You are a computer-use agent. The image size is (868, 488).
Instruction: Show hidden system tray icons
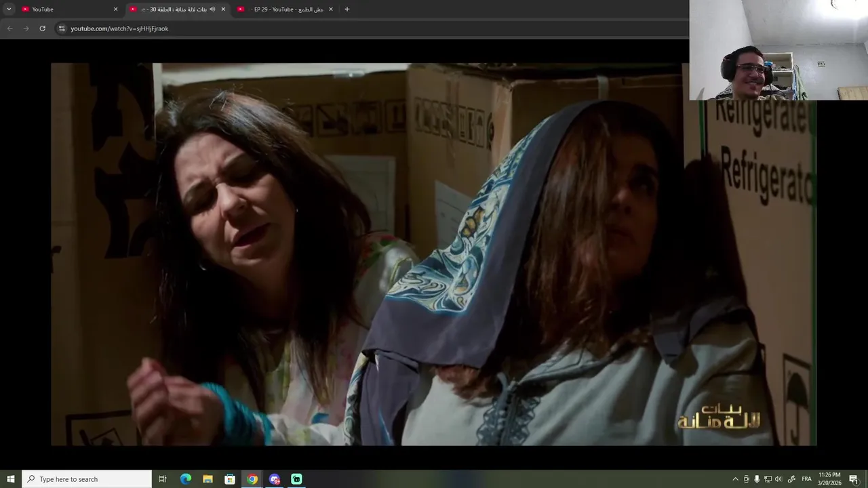735,479
